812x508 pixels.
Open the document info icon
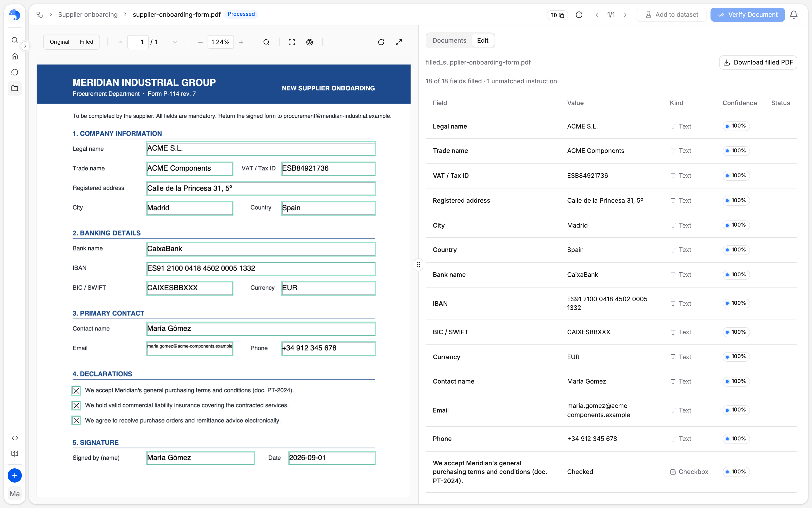click(579, 14)
